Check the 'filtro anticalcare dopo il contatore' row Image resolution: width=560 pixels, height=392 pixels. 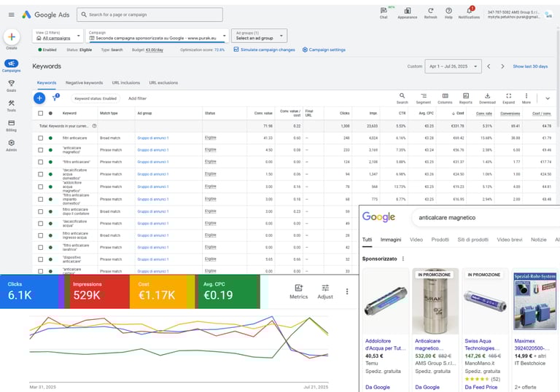[40, 212]
